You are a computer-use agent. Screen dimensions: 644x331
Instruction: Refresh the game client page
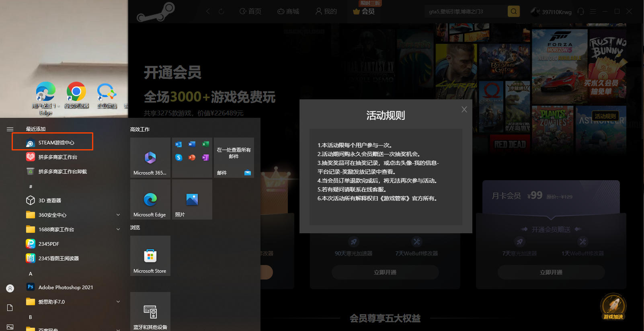click(221, 11)
